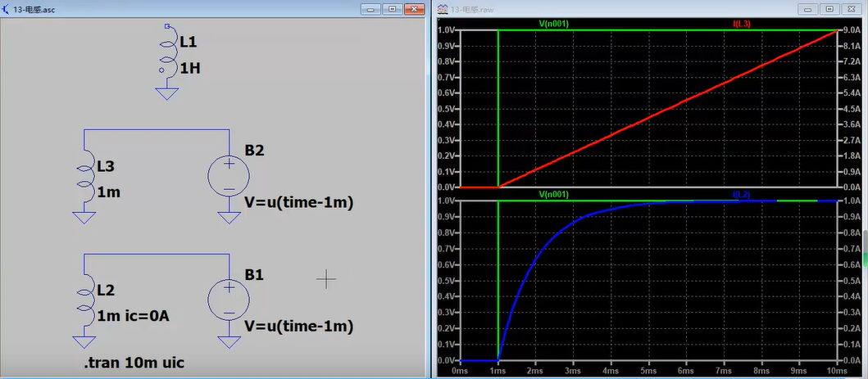Click the L1 component name label
The height and width of the screenshot is (379, 868).
point(189,42)
